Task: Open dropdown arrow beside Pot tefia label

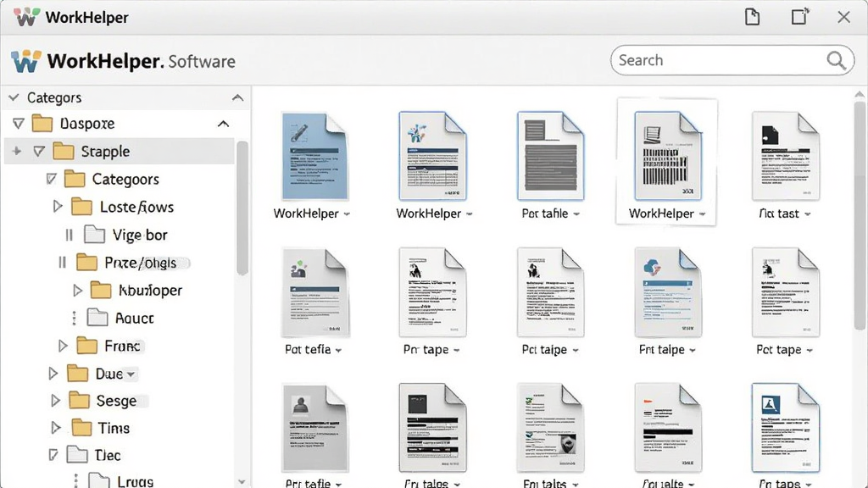Action: (x=338, y=350)
